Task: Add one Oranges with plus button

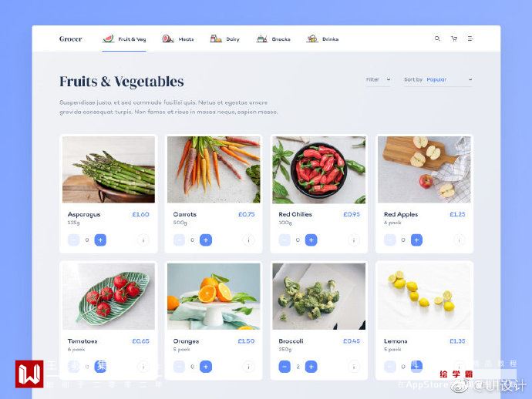Action: [x=206, y=367]
